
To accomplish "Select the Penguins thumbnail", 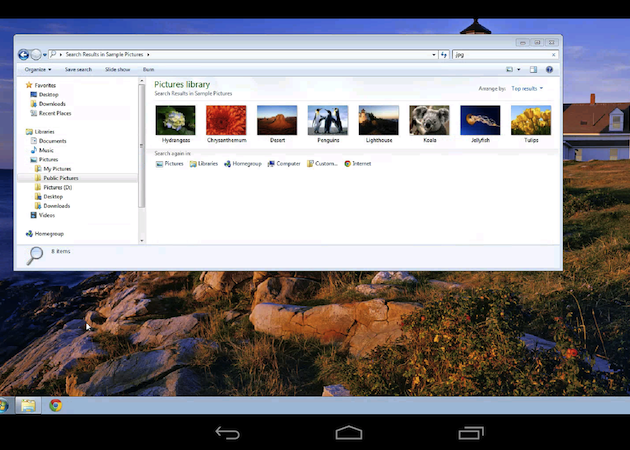I will pos(327,122).
